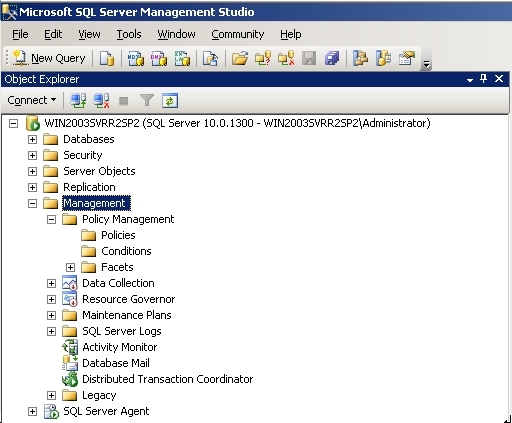Open the File menu
The height and width of the screenshot is (423, 512).
pyautogui.click(x=20, y=34)
